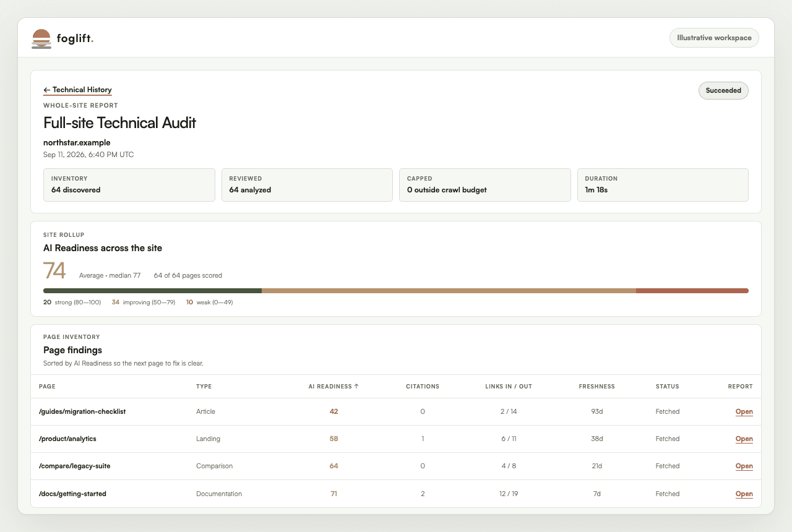
Task: Open report for /docs/getting-started
Action: click(x=744, y=494)
